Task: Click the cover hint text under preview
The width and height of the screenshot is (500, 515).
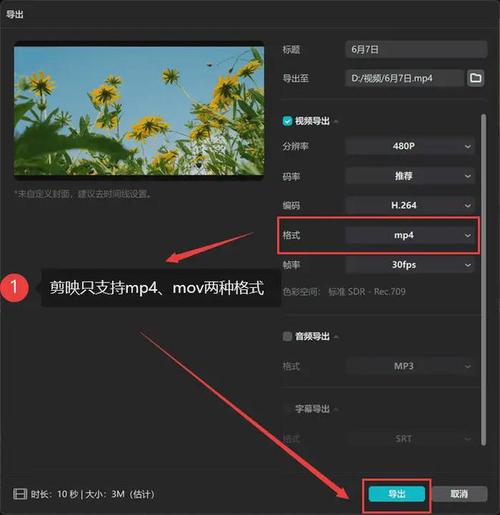Action: [x=82, y=194]
